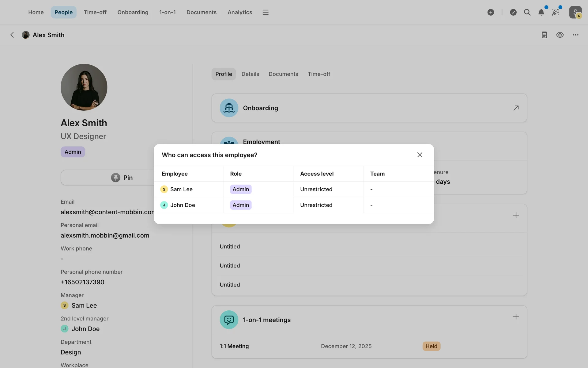Click the user avatar in top-right corner
Screen dimensions: 588x368
[575, 12]
